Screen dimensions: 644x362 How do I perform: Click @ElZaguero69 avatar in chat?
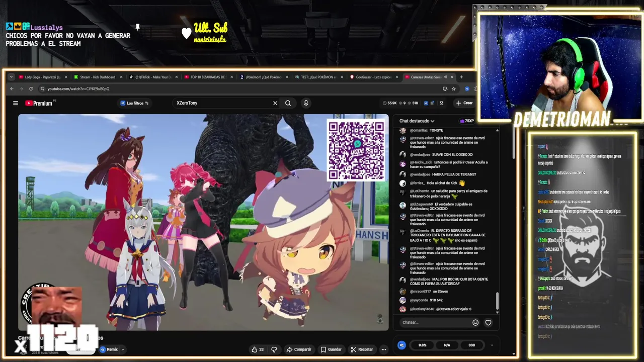[x=403, y=205]
